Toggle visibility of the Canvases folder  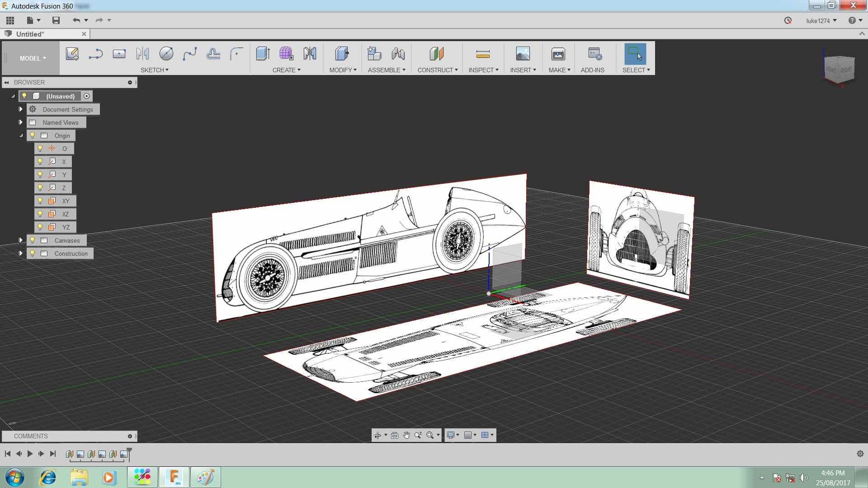[32, 240]
